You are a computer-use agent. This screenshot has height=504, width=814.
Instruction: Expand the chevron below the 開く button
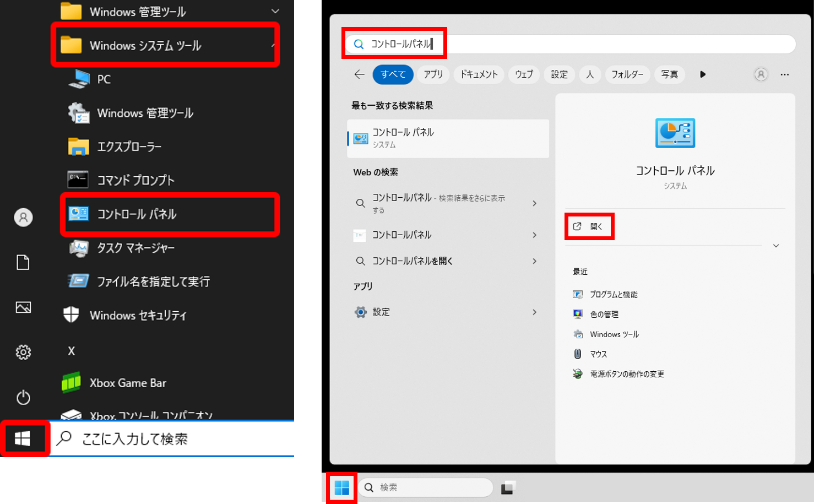(x=776, y=246)
